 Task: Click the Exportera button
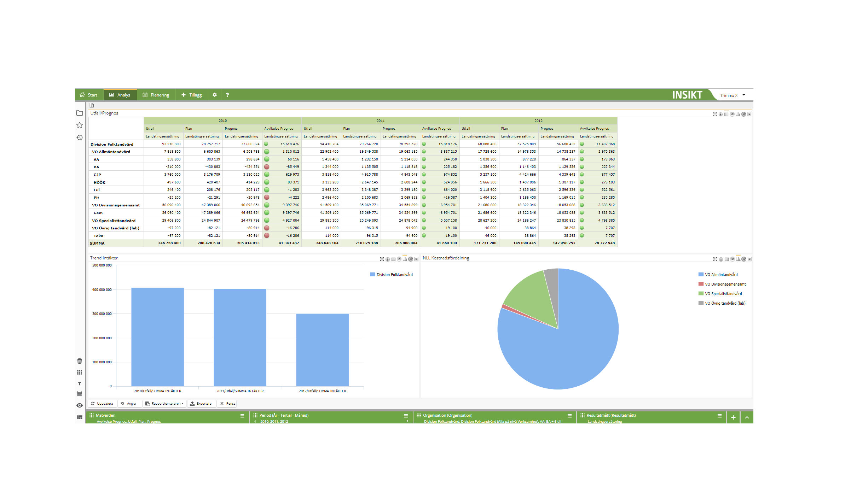(x=201, y=404)
